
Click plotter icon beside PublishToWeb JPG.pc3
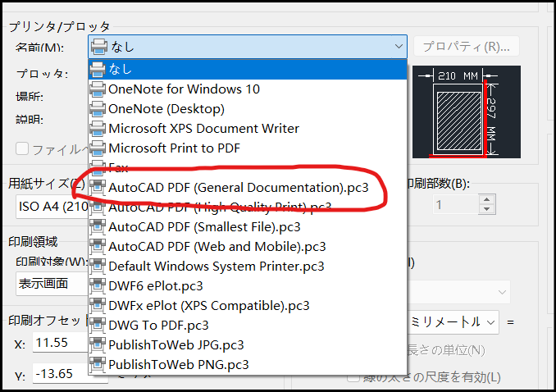[98, 345]
